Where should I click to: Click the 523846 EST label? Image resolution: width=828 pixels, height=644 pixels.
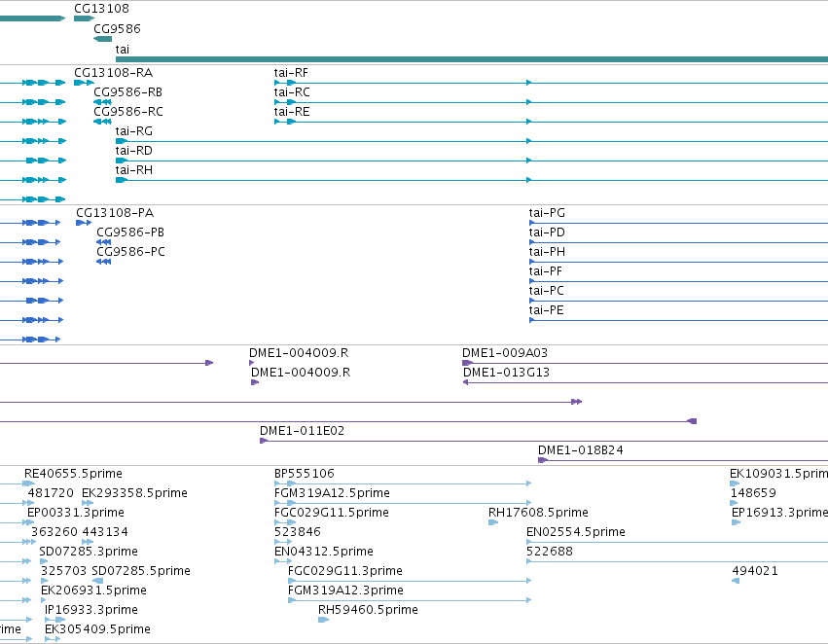(x=298, y=533)
